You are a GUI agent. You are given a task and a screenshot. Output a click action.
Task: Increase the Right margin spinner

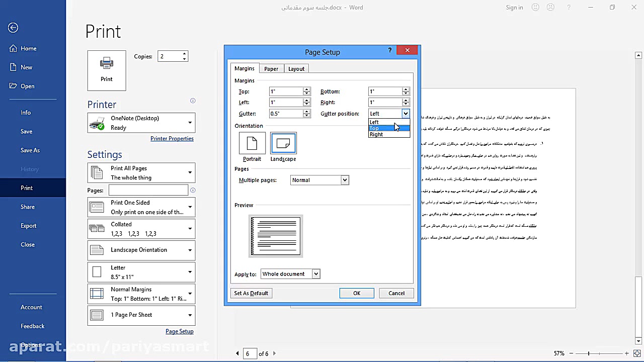coord(406,100)
